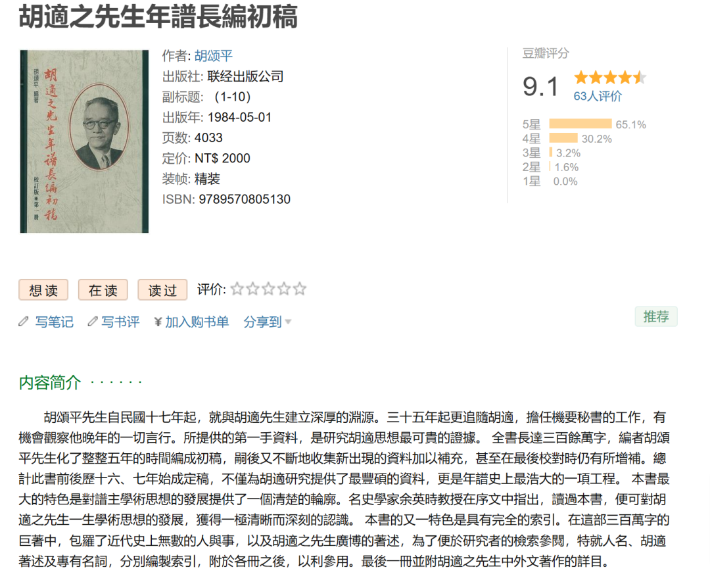Click the publication date 1984-05-01
This screenshot has width=710, height=588.
(239, 117)
